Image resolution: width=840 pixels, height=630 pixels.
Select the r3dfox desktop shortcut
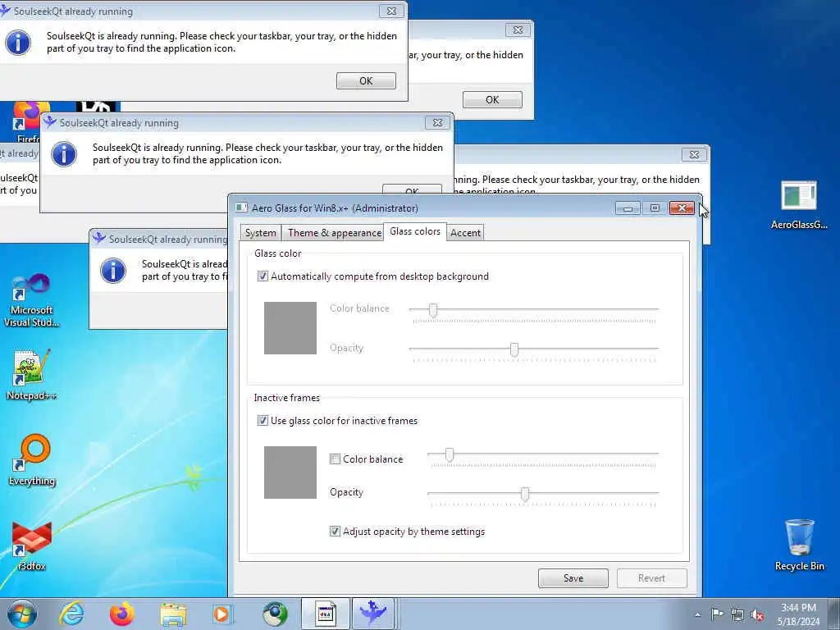pos(31,546)
